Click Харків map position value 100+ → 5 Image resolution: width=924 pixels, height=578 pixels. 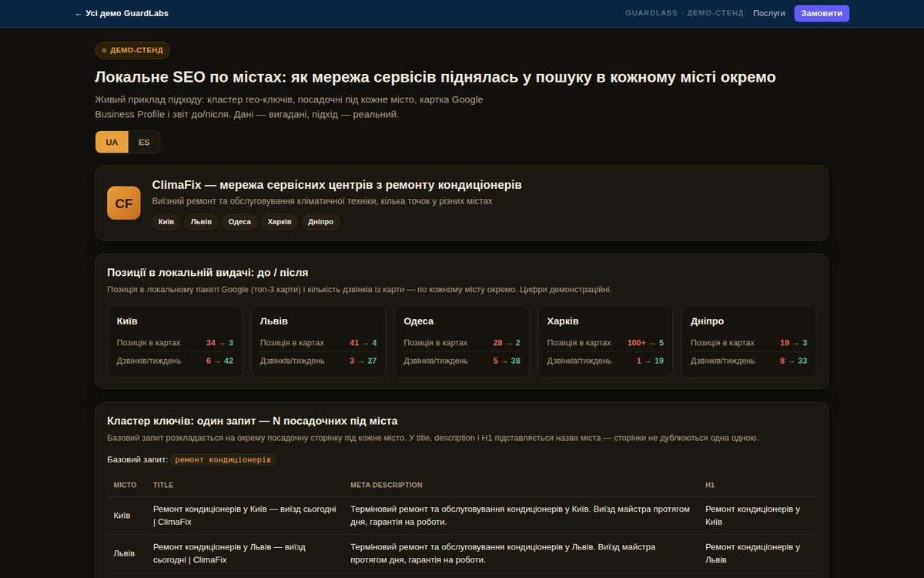[x=645, y=343]
